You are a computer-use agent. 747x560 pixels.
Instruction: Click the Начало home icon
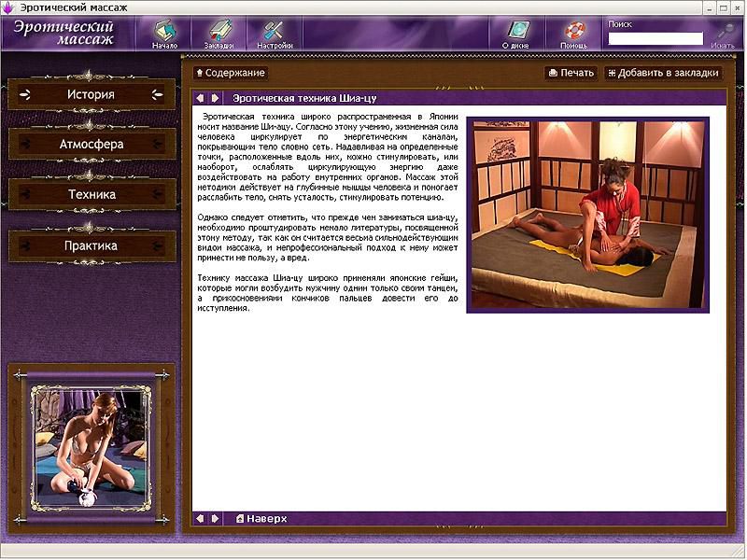[164, 33]
